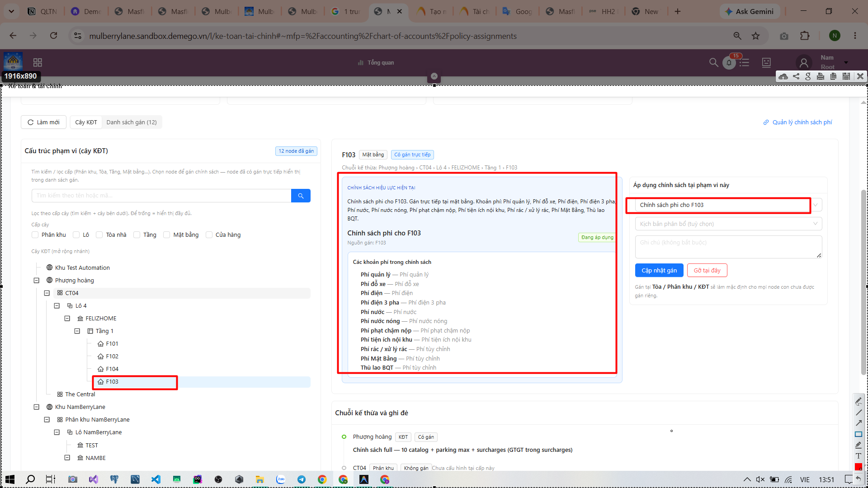Click the Nam Root user avatar
This screenshot has height=488, width=868.
point(803,62)
